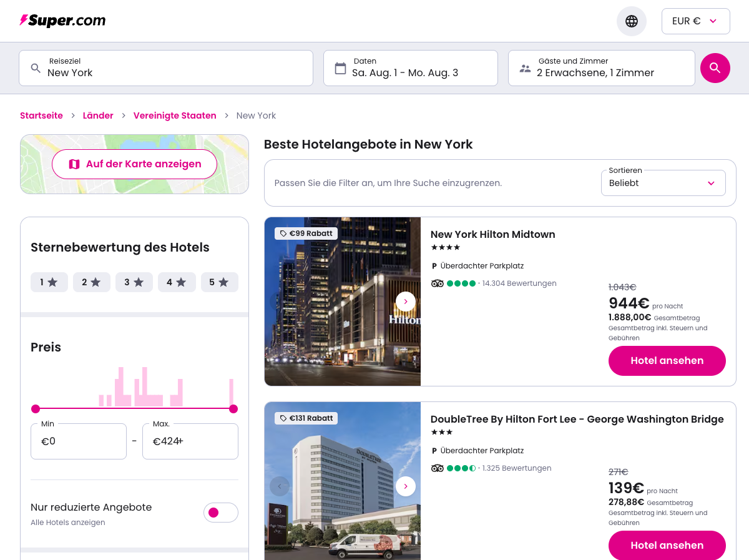Screen dimensions: 749x560
Task: Click the maximum price slider handle
Action: [x=233, y=409]
